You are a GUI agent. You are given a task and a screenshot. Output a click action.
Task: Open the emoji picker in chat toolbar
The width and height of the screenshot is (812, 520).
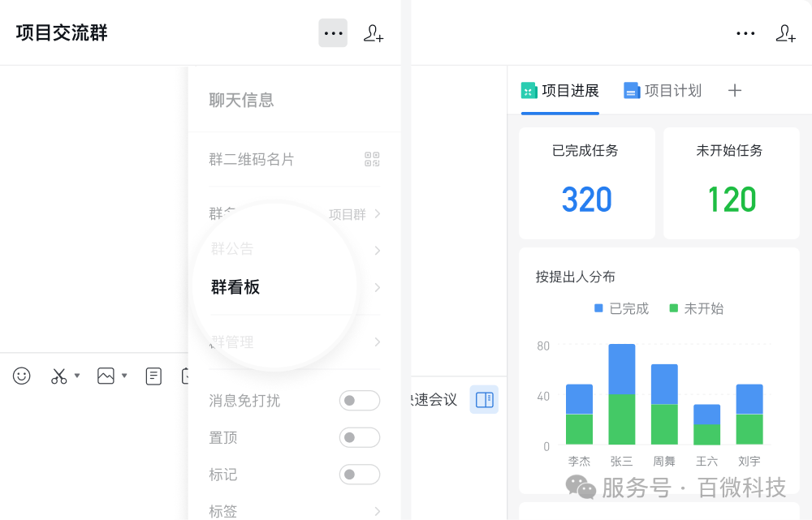22,376
